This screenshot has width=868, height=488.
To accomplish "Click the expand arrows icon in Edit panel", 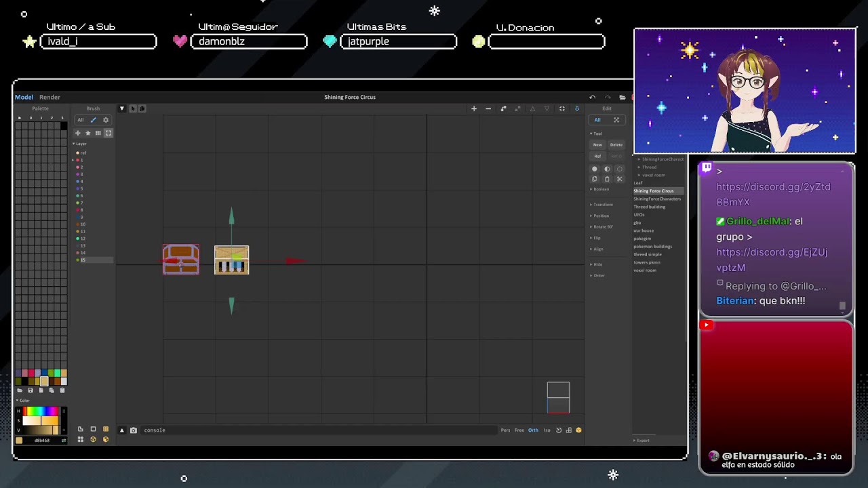I will pyautogui.click(x=616, y=120).
